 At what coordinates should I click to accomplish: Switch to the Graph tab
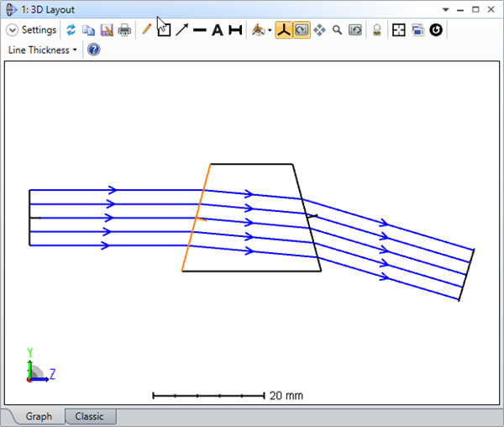(x=39, y=417)
